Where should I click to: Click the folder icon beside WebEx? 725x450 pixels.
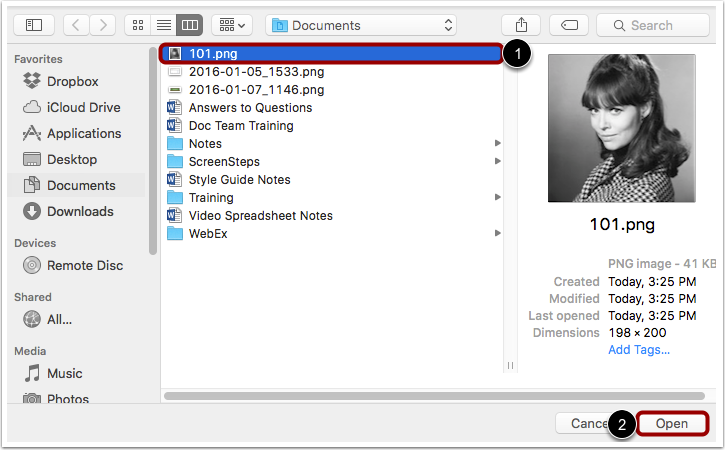click(174, 233)
